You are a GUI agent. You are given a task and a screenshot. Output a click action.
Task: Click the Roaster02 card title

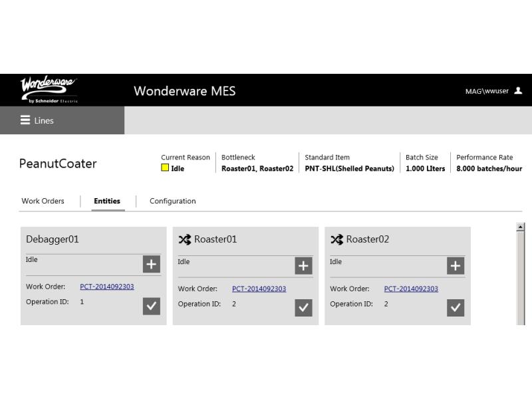point(368,239)
